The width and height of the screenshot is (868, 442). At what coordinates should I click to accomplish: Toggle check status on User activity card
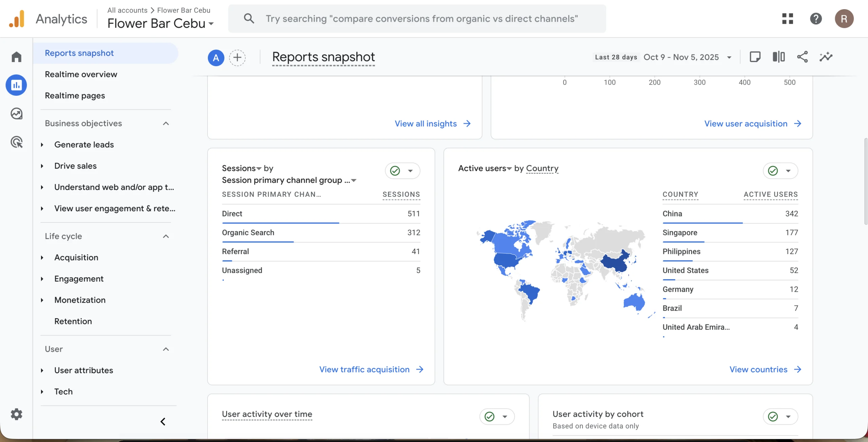click(490, 417)
